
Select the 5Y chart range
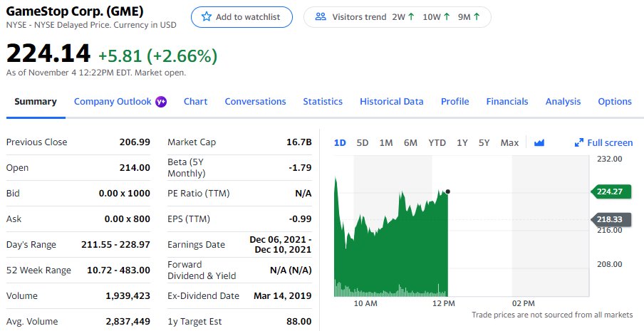click(484, 143)
